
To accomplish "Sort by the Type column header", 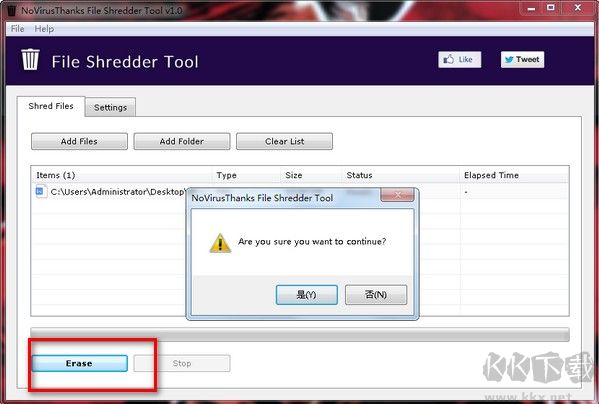I will pos(246,175).
